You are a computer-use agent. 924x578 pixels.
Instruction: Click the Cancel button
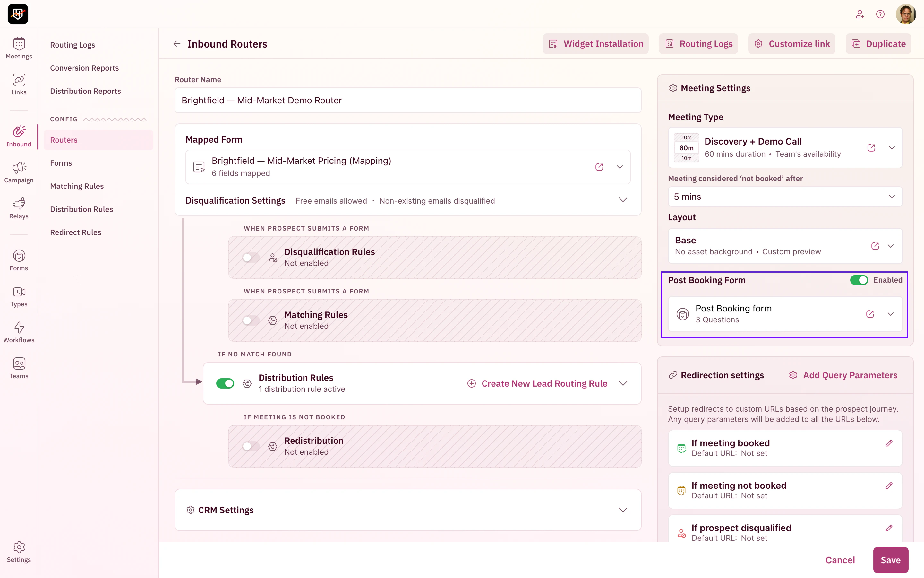(x=840, y=560)
